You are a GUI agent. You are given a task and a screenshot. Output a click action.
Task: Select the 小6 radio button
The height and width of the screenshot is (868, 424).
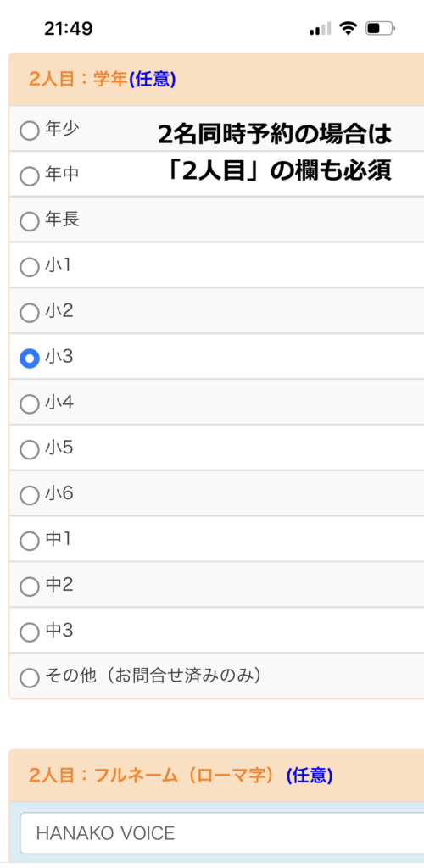click(30, 495)
